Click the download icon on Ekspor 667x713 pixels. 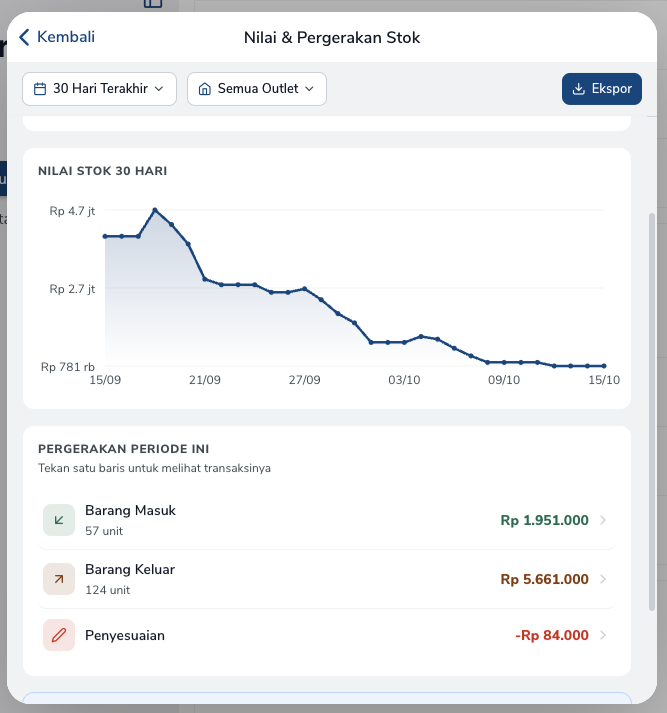click(578, 89)
